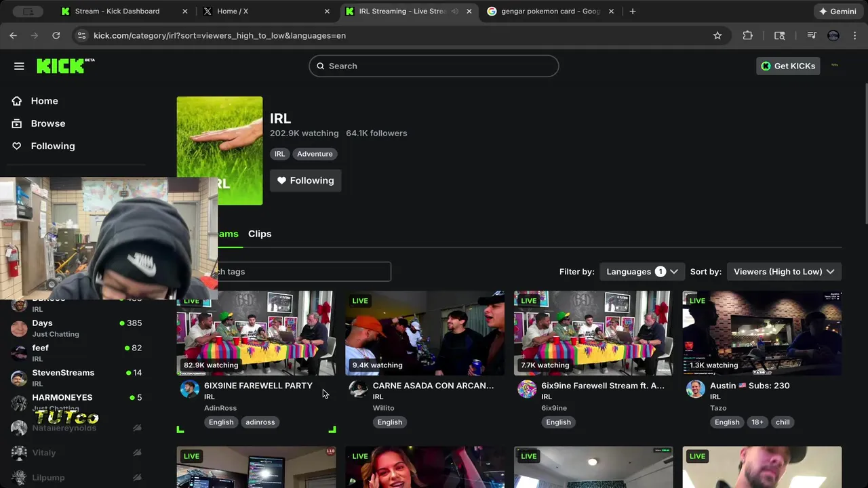Click English tag under Willito stream
The image size is (868, 488).
[390, 422]
